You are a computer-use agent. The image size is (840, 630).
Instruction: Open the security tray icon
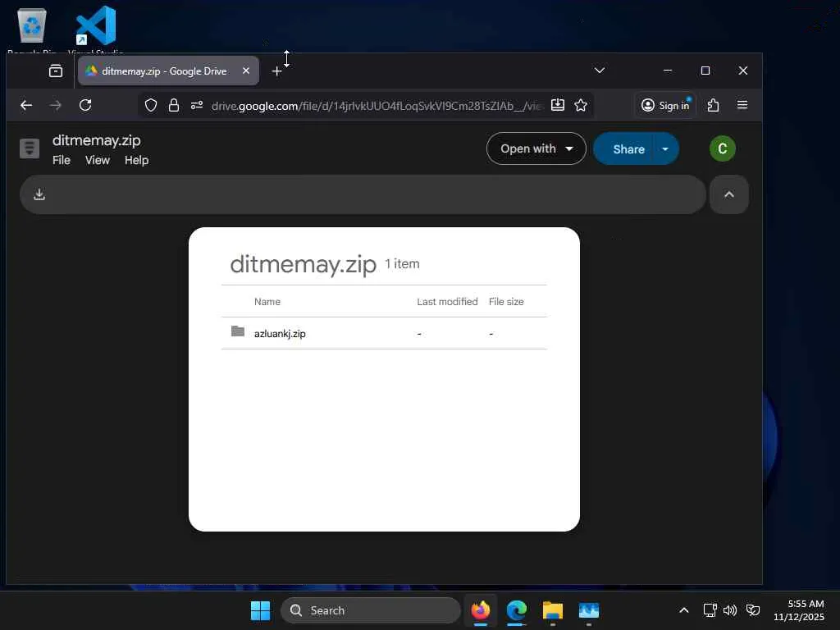coord(753,610)
